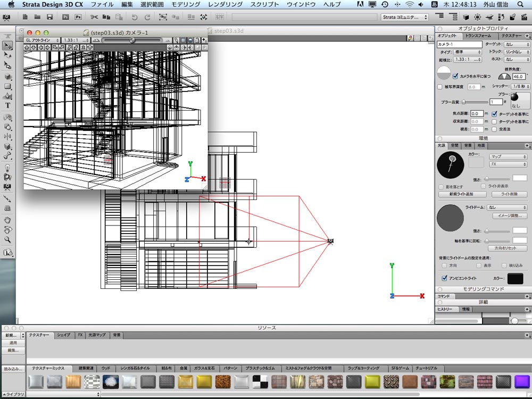Open the スクリプト menu
Viewport: 532px width, 399px height.
tap(264, 4)
